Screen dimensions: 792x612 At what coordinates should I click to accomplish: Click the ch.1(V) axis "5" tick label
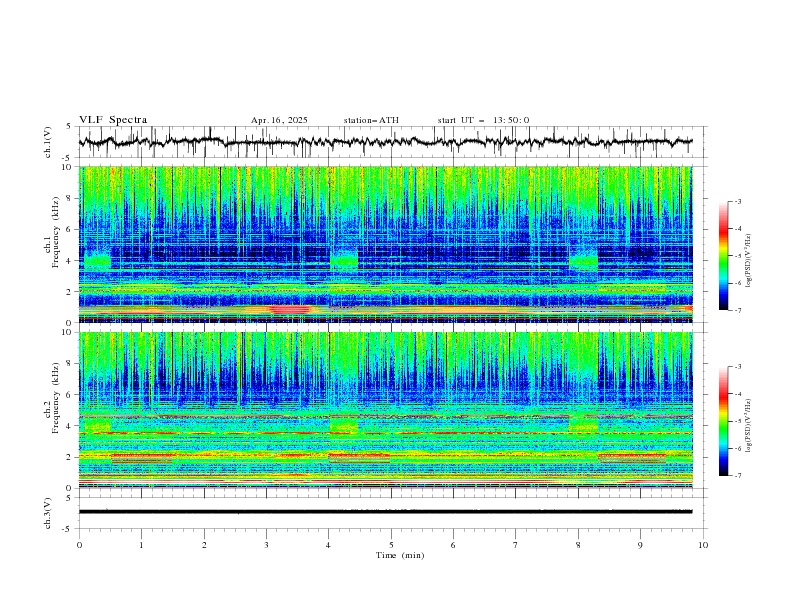[69, 127]
